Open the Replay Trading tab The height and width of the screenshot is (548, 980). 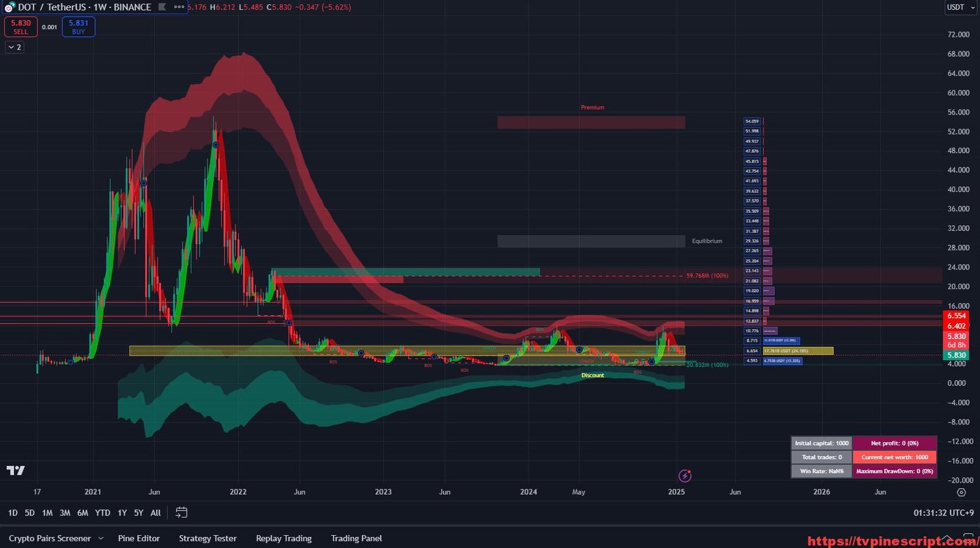click(284, 538)
